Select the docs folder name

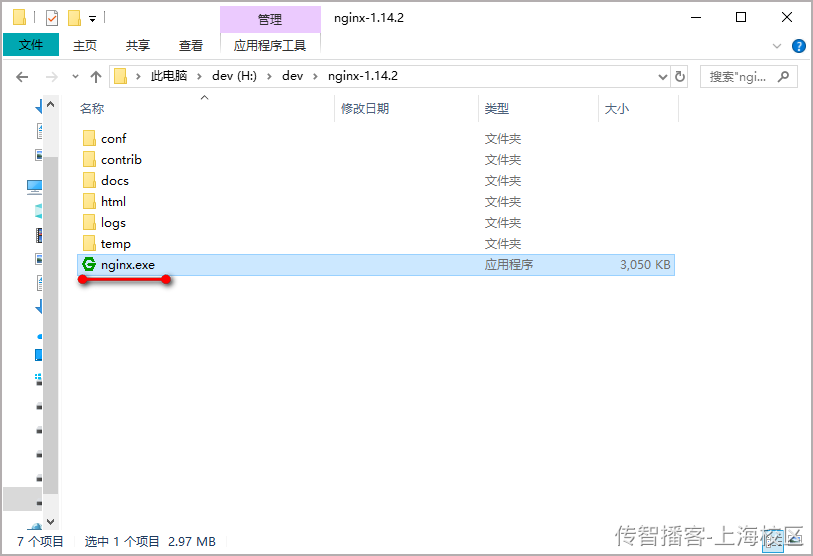coord(115,180)
